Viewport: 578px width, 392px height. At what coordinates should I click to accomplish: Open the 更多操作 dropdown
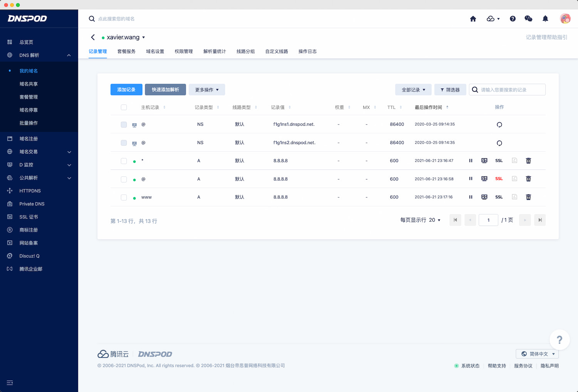[x=207, y=90]
